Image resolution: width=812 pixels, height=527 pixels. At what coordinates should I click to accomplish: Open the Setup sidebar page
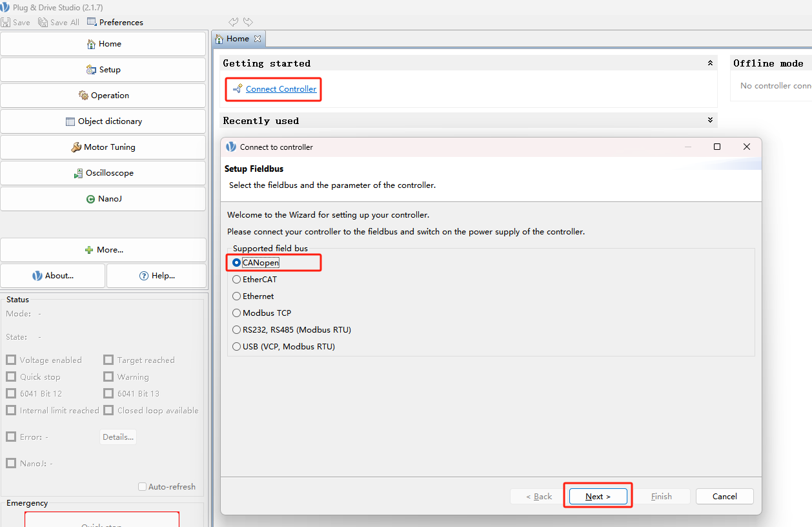(103, 70)
